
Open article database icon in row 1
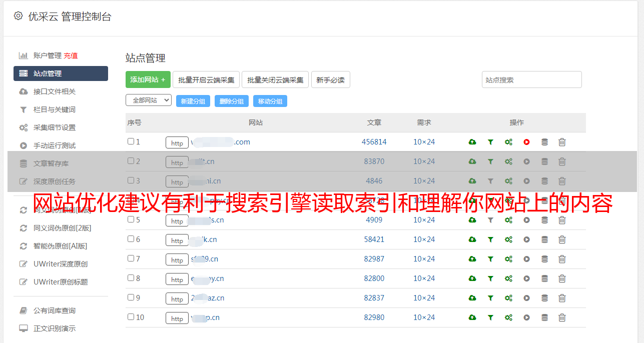click(x=544, y=142)
